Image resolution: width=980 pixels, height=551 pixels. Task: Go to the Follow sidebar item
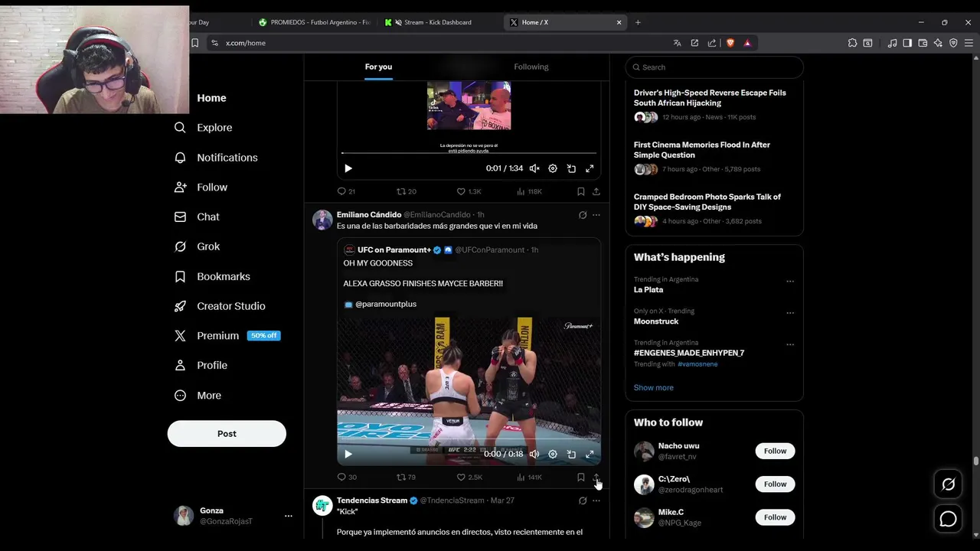(201, 187)
